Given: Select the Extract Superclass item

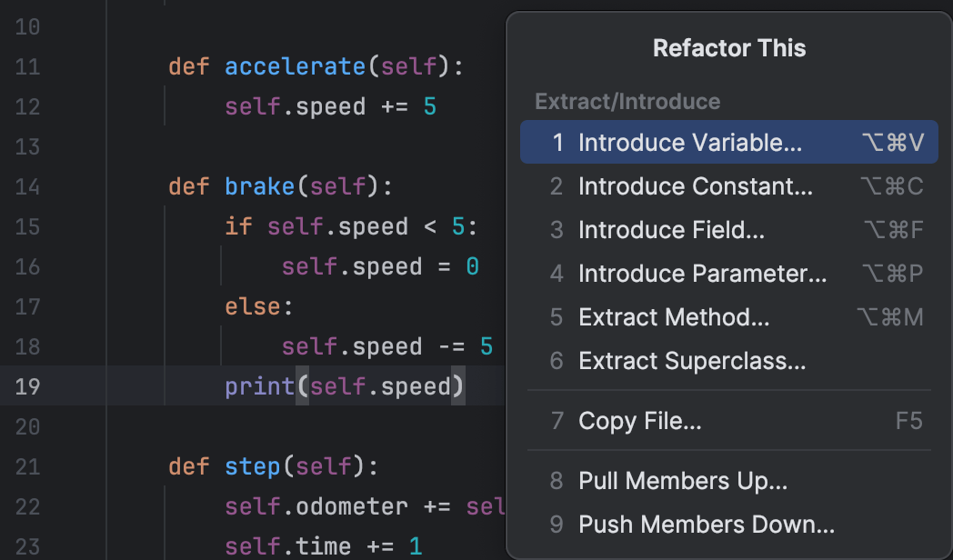Looking at the screenshot, I should point(692,361).
